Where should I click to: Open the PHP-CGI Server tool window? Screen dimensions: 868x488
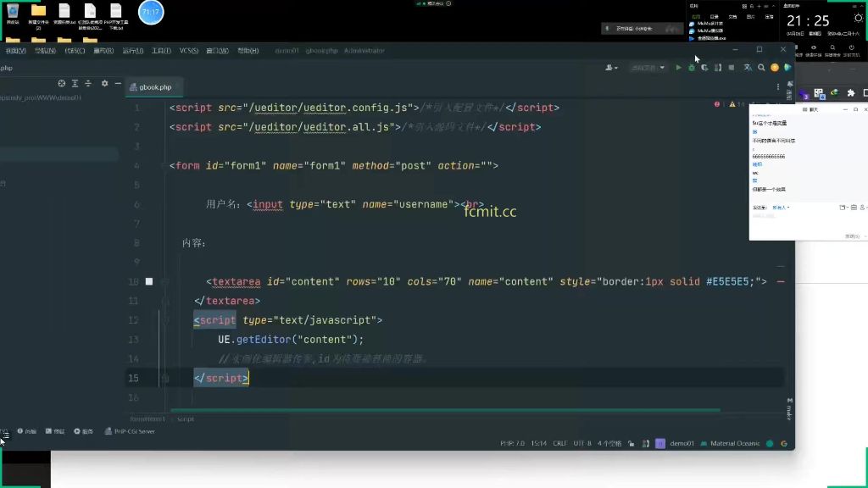coord(130,431)
